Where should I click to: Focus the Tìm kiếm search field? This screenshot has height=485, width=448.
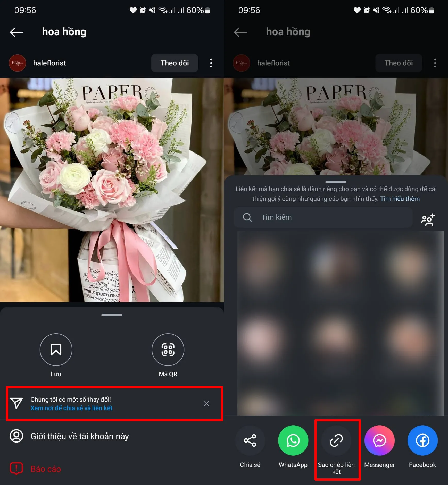click(323, 217)
